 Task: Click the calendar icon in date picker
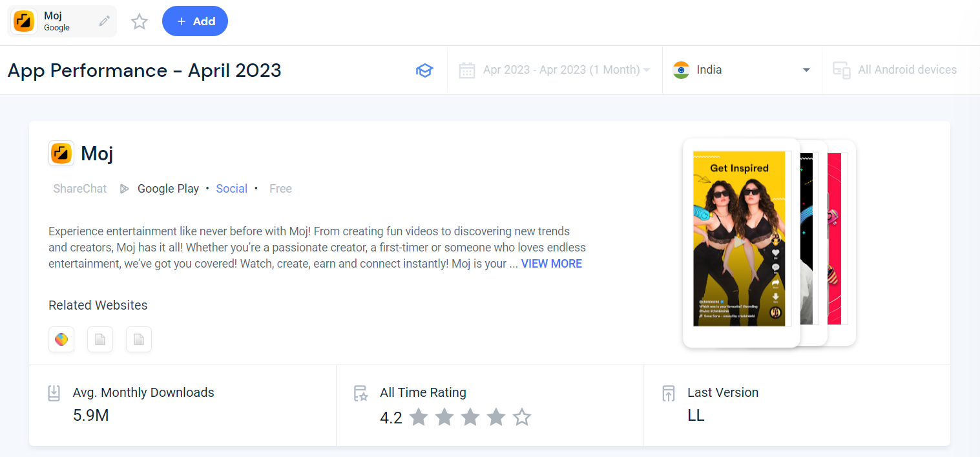(467, 70)
